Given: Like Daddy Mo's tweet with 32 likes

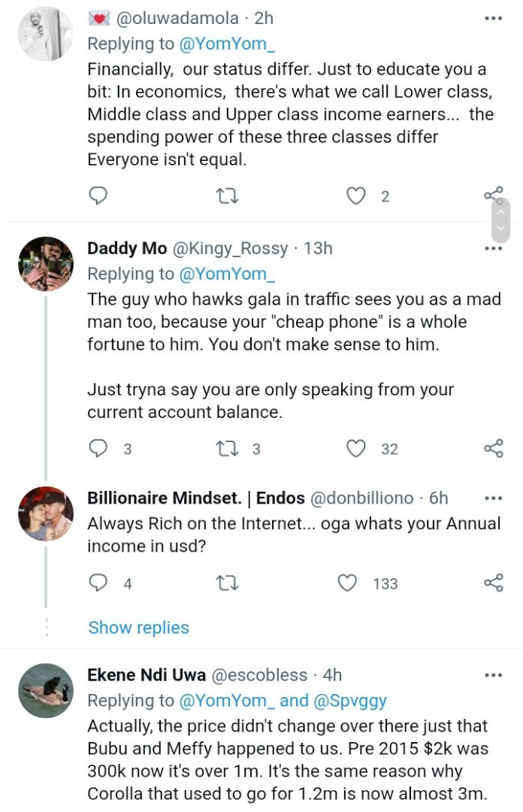Looking at the screenshot, I should 355,449.
